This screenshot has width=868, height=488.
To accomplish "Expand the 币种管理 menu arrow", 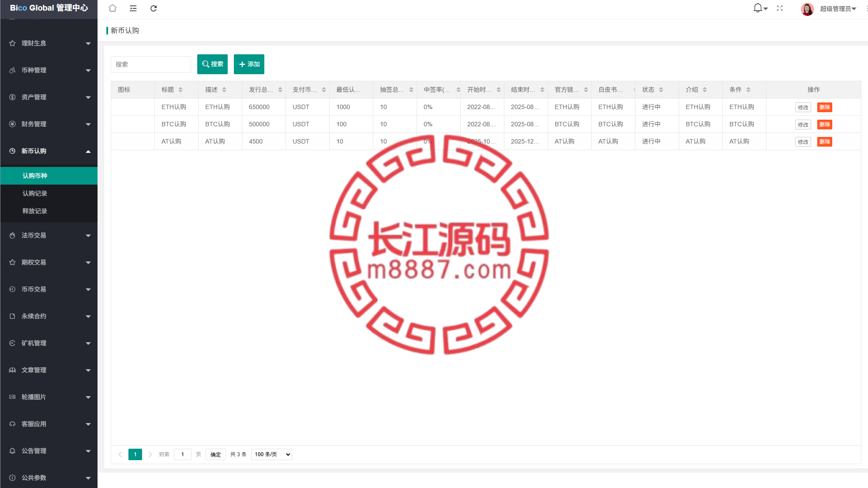I will click(88, 71).
